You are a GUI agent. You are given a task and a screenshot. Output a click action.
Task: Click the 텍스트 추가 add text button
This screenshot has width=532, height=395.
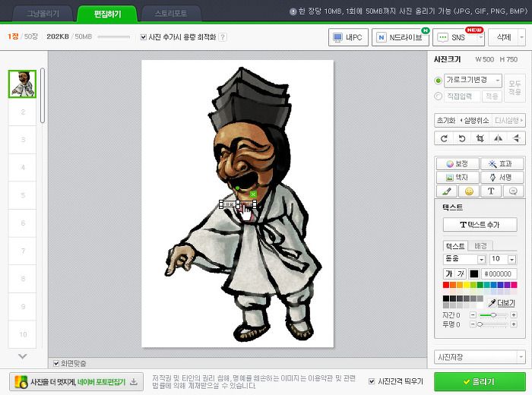[x=480, y=224]
